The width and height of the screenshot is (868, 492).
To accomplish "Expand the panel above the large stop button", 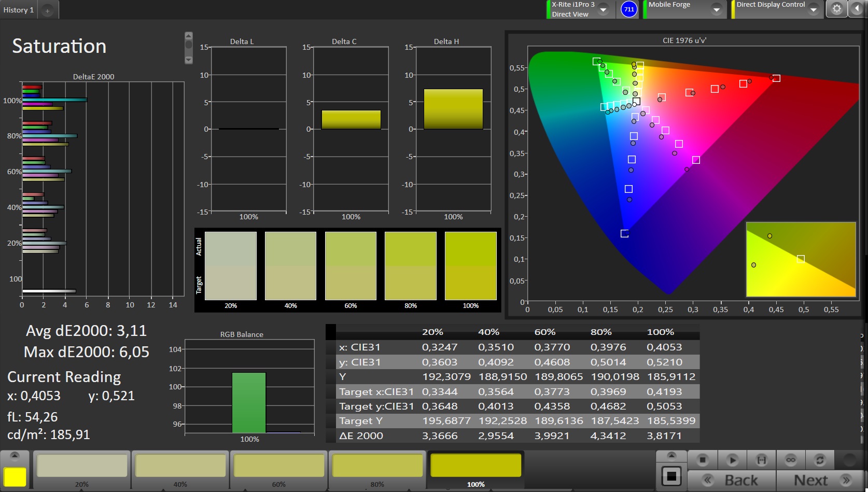I will pyautogui.click(x=671, y=455).
